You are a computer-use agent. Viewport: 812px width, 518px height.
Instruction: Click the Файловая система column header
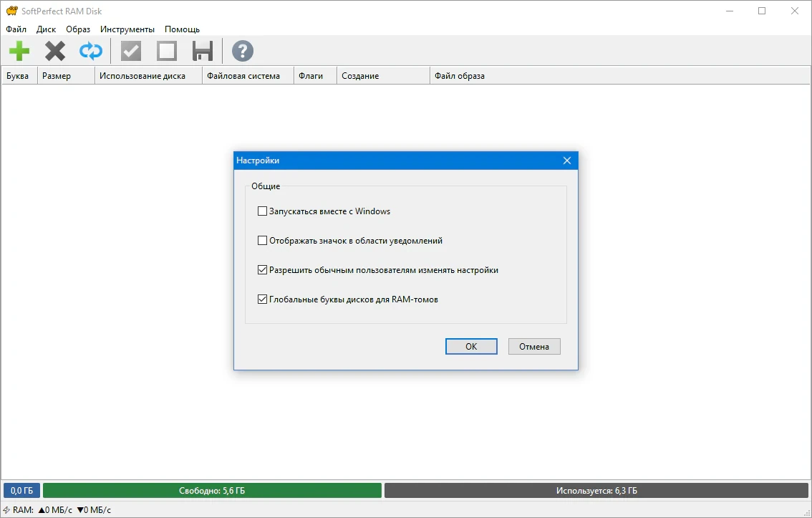(x=248, y=76)
